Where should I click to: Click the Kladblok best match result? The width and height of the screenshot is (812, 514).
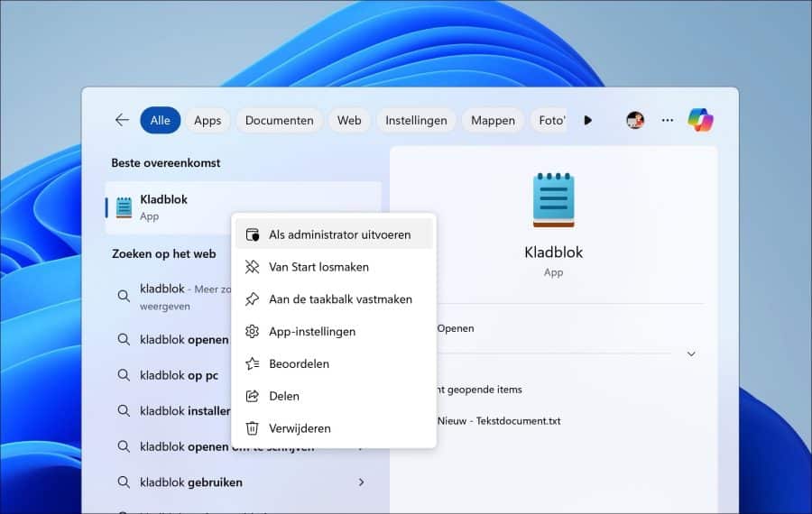(x=164, y=207)
